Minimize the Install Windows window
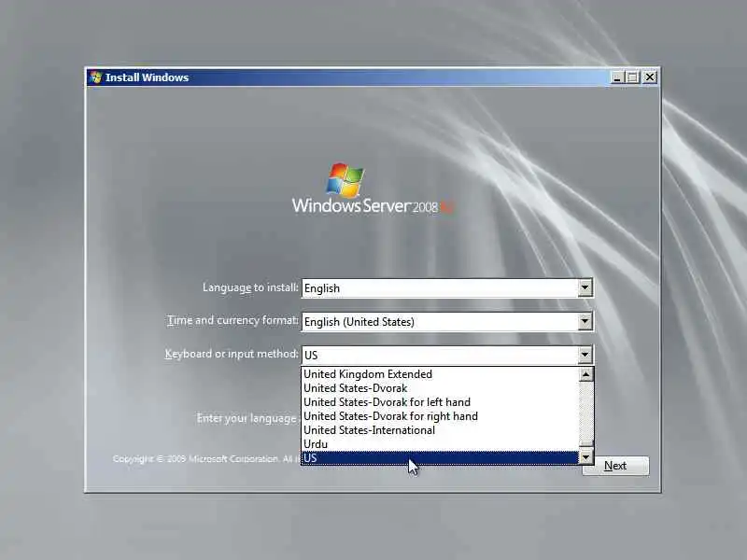Viewport: 747px width, 560px height. 617,77
